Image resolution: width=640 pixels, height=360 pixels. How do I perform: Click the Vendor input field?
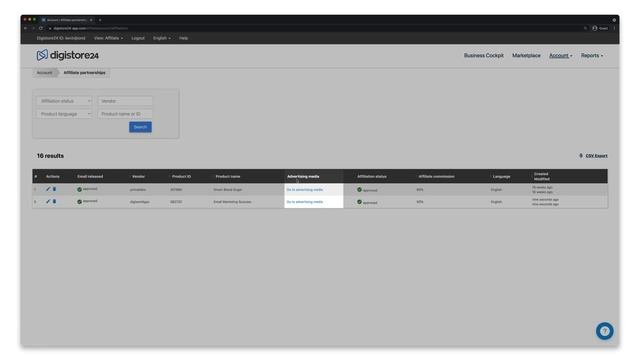[125, 101]
